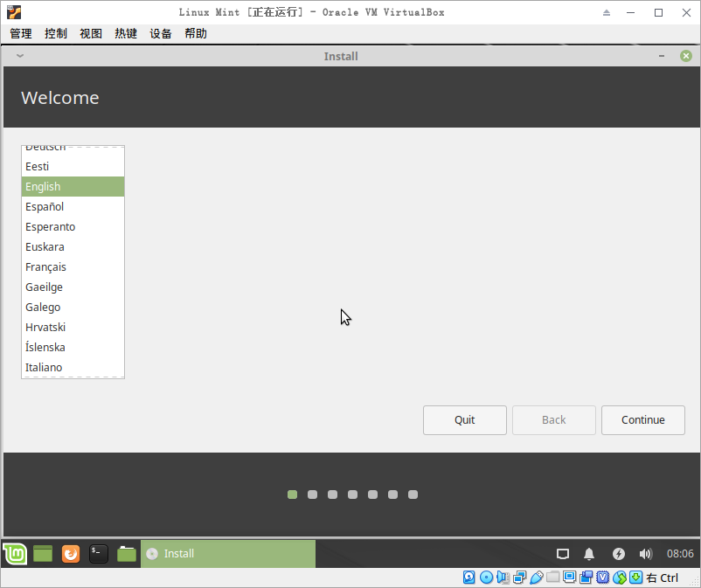Launch Firefox from the panel

(x=71, y=553)
